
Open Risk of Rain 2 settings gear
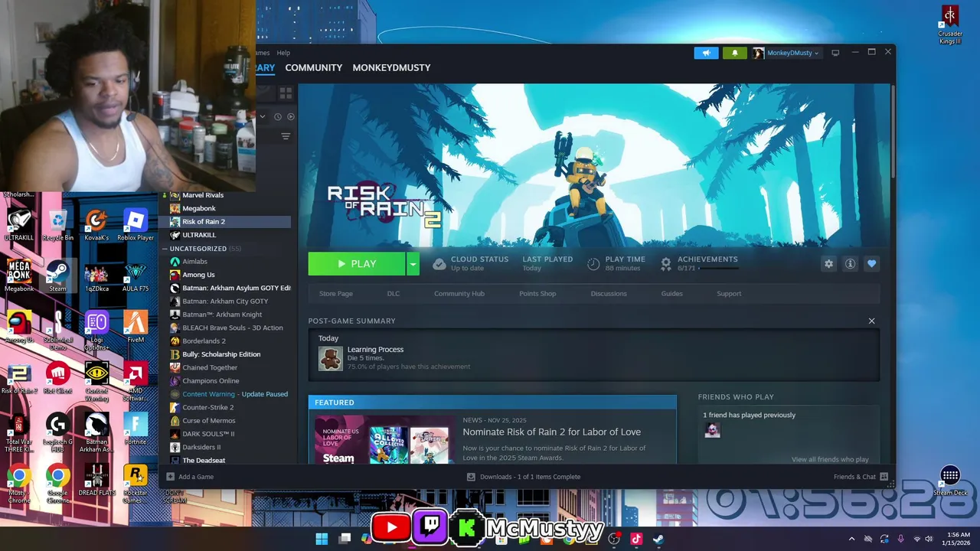[x=828, y=264]
